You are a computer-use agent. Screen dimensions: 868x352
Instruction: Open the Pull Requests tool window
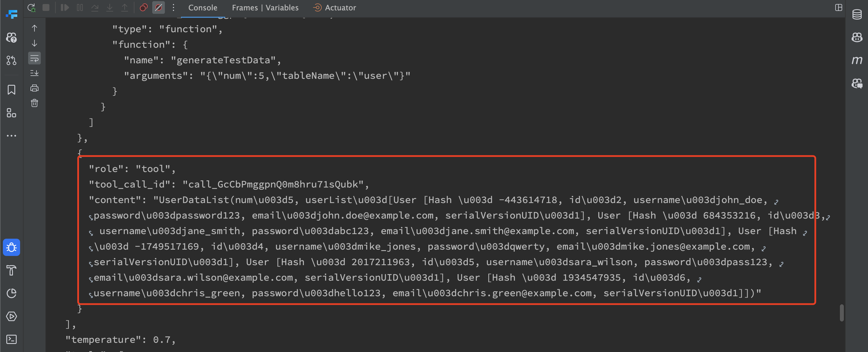(x=11, y=60)
